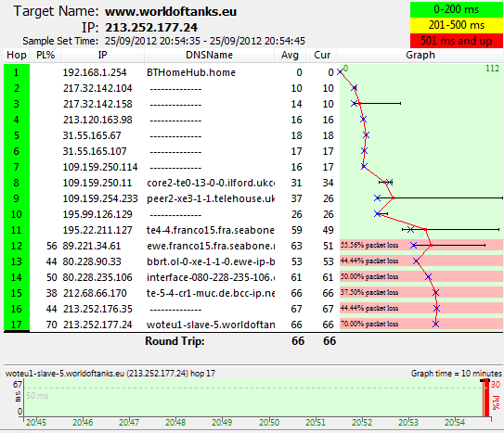Click the DNSName column header
The width and height of the screenshot is (504, 433).
(x=209, y=56)
